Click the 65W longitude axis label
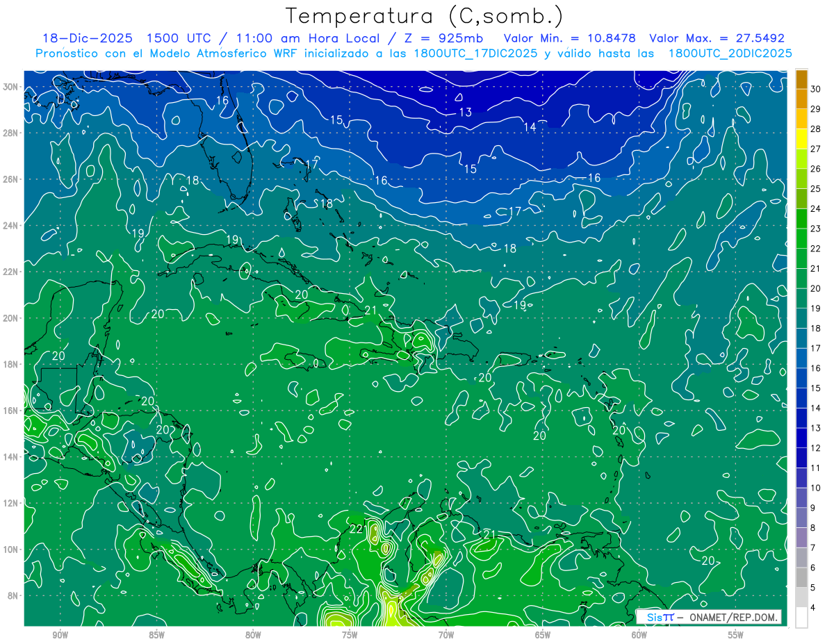The height and width of the screenshot is (644, 834). tap(543, 635)
